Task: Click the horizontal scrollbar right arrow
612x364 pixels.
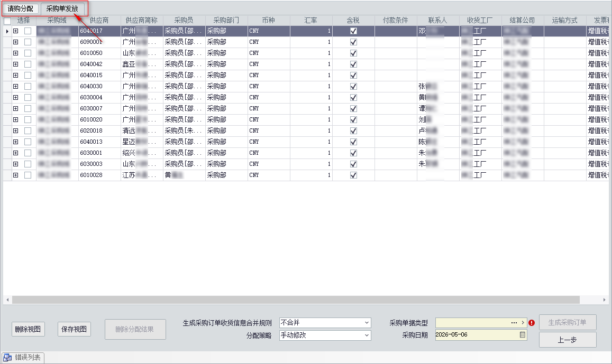Action: (604, 300)
